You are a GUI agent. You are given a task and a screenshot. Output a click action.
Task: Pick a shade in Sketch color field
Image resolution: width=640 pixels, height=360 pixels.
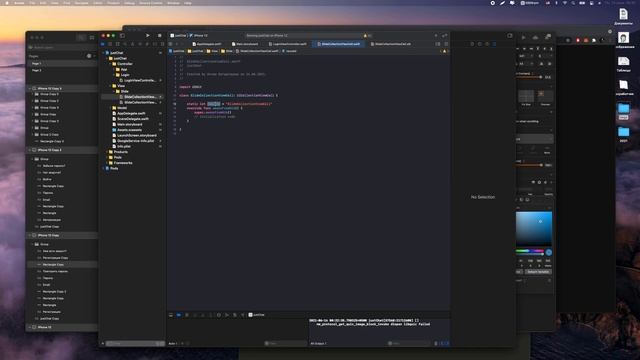point(534,229)
